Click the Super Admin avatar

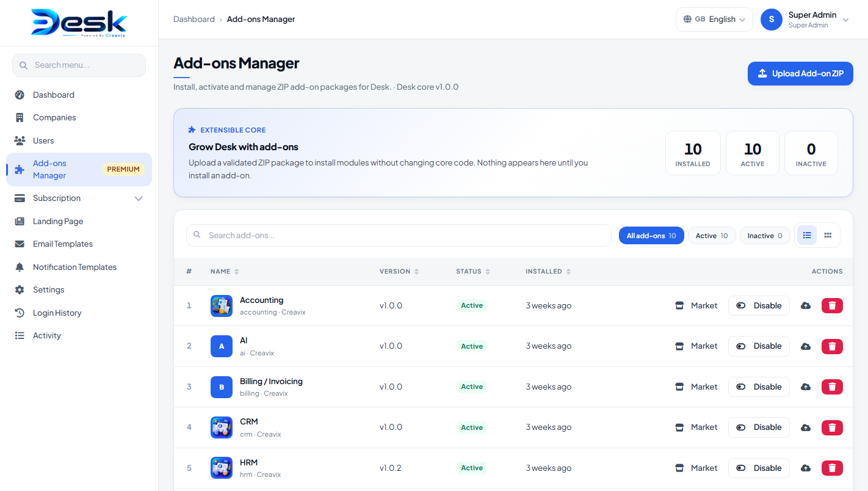pos(772,20)
